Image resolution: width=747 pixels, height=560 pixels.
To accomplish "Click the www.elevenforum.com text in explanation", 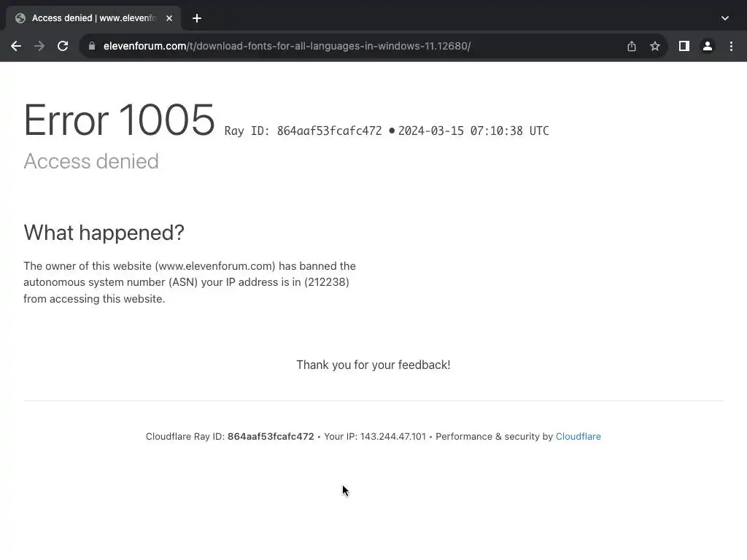I will pos(215,265).
